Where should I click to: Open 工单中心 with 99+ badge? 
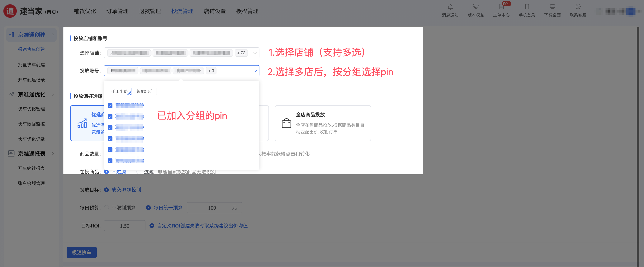click(501, 7)
